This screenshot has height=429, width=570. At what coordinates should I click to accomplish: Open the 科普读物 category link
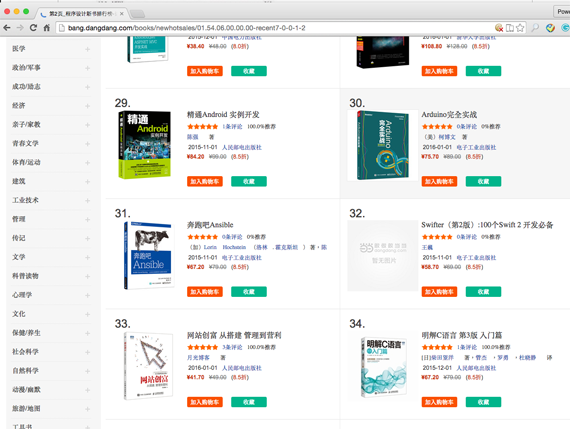[25, 276]
